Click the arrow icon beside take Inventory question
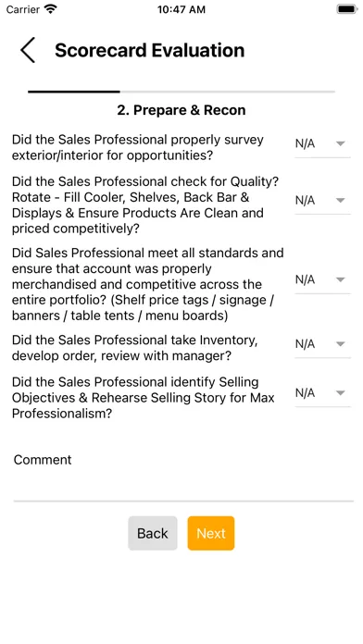363x644 pixels. pyautogui.click(x=340, y=344)
